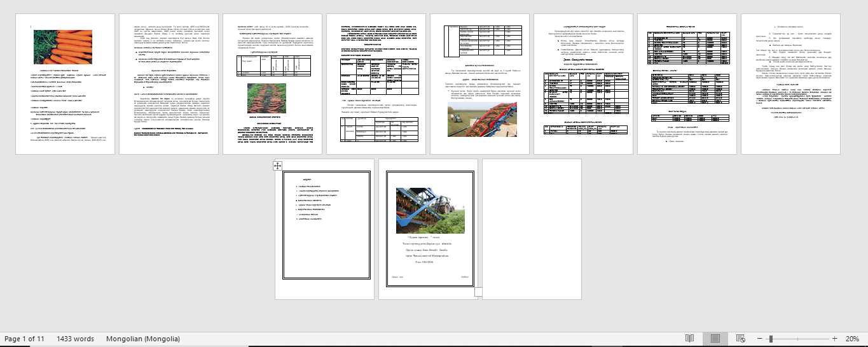Switch to Read Mode view
The image size is (868, 347).
(690, 339)
